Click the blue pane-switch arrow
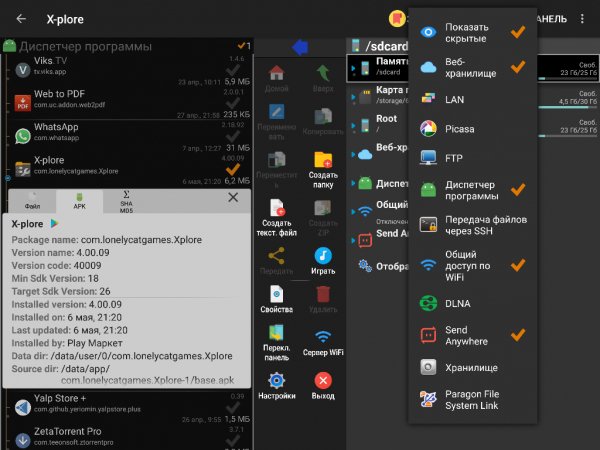Image resolution: width=600 pixels, height=450 pixels. [300, 47]
